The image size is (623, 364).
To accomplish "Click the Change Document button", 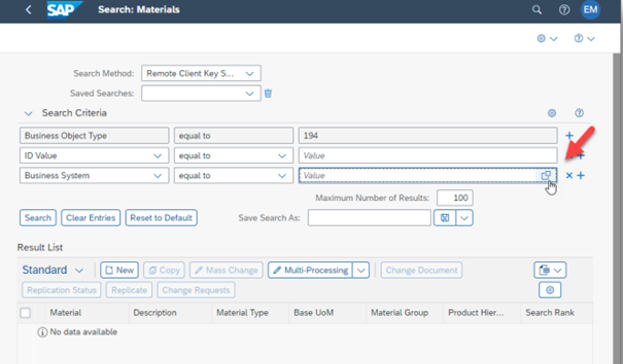I will (x=421, y=270).
